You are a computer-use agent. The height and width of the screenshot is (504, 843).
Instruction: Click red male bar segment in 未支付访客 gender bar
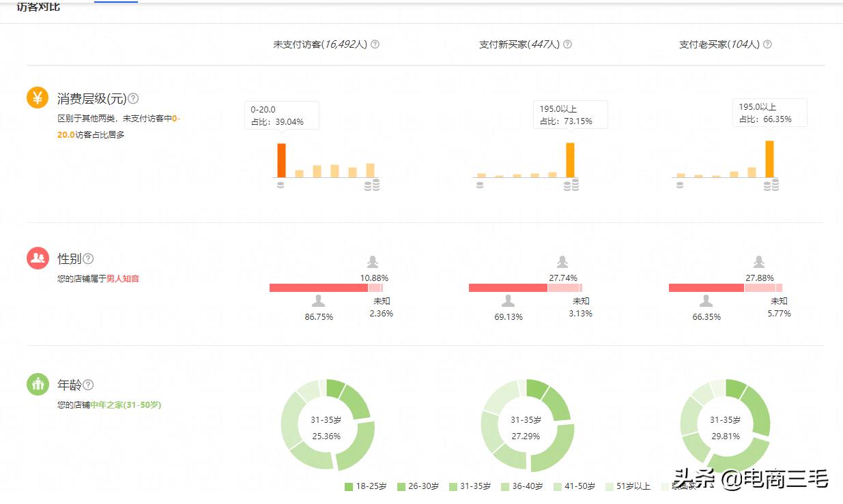[319, 288]
